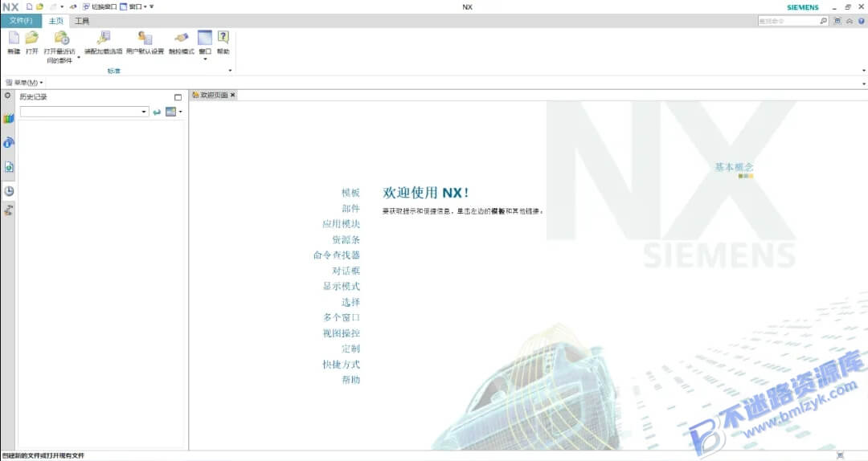Open the Parts (部件) link
Image resolution: width=868 pixels, height=461 pixels.
(350, 208)
